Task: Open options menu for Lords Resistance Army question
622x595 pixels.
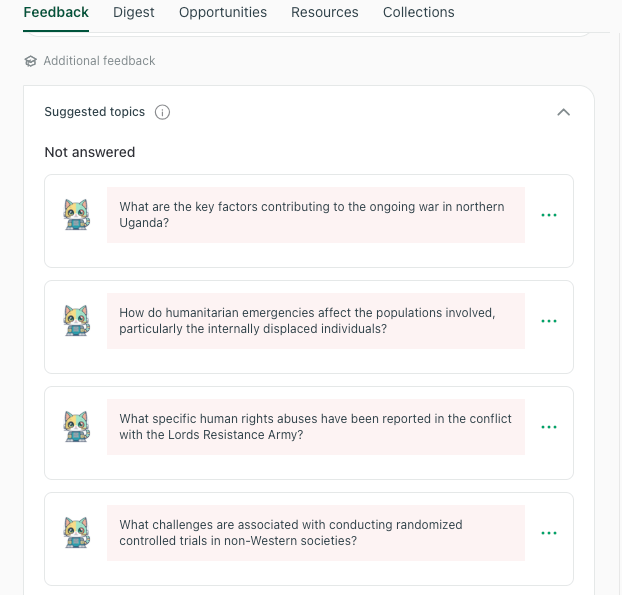Action: coord(549,427)
